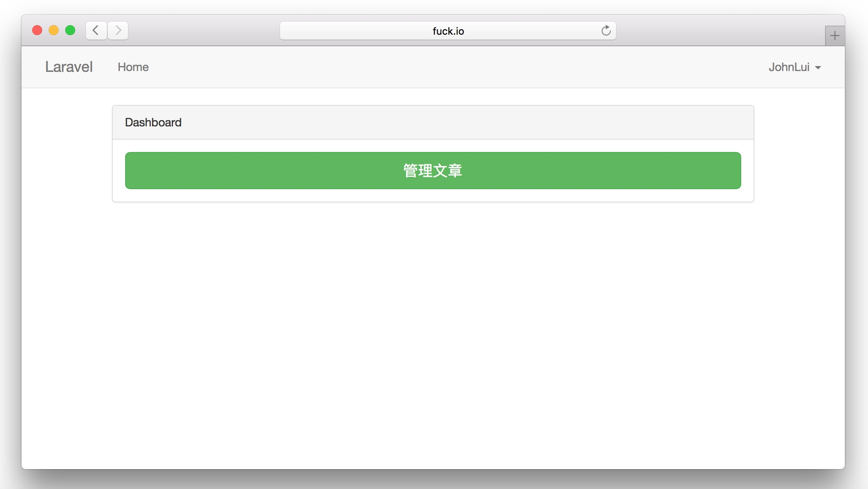Click the caret arrow beside JohnLui
Image resolution: width=868 pixels, height=489 pixels.
(818, 68)
